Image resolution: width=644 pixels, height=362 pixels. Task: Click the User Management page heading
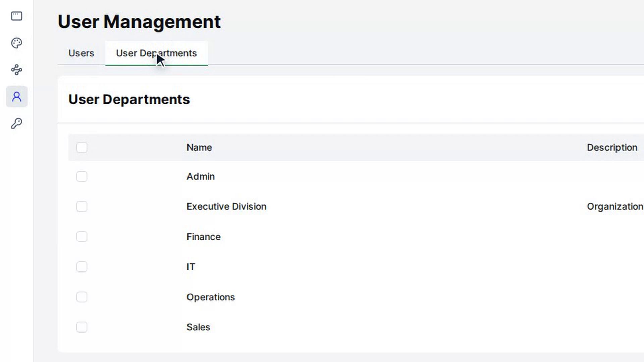139,22
